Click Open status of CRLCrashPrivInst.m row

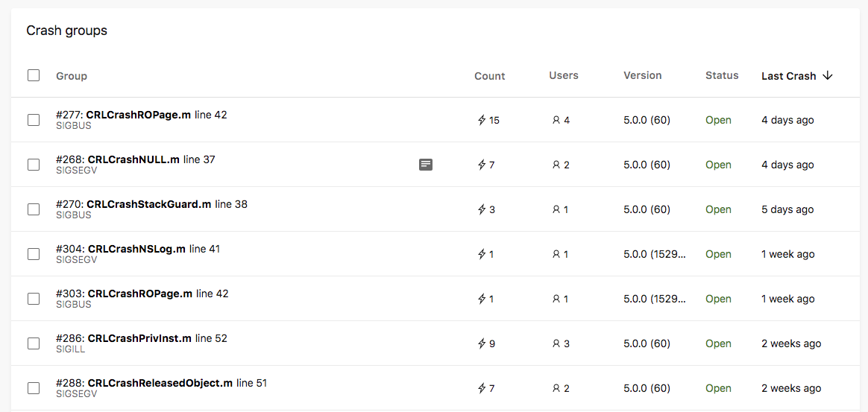tap(718, 343)
